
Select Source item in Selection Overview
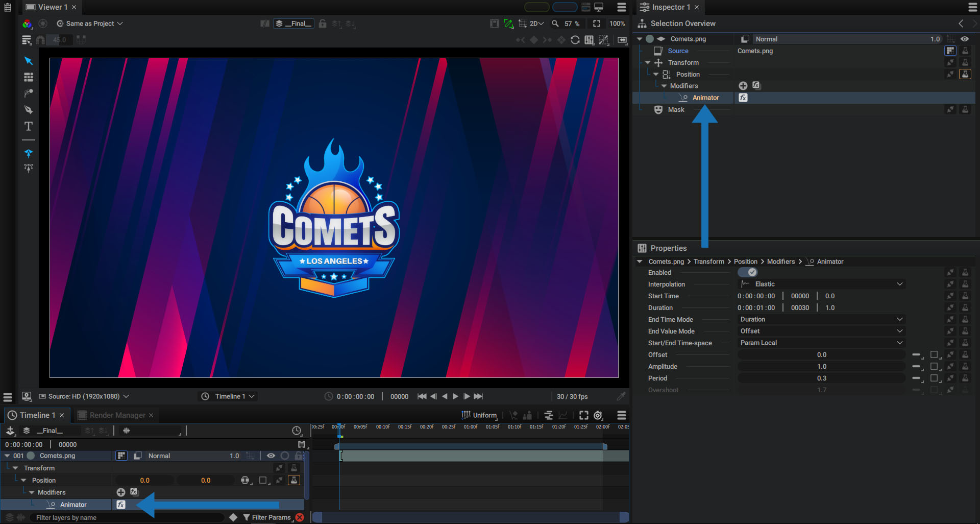(678, 51)
